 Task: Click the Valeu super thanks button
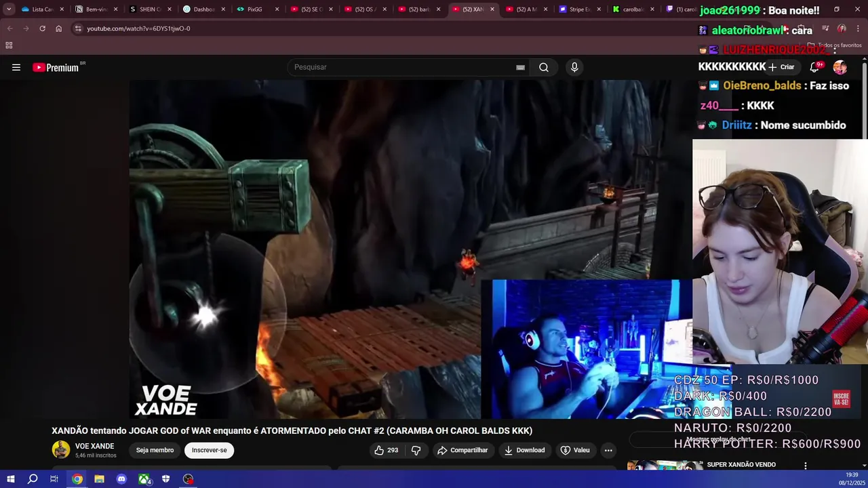click(x=575, y=450)
